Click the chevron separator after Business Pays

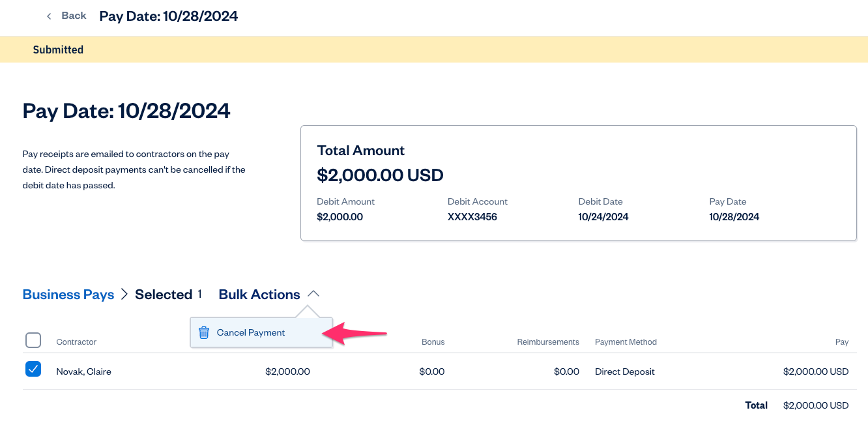click(x=124, y=295)
